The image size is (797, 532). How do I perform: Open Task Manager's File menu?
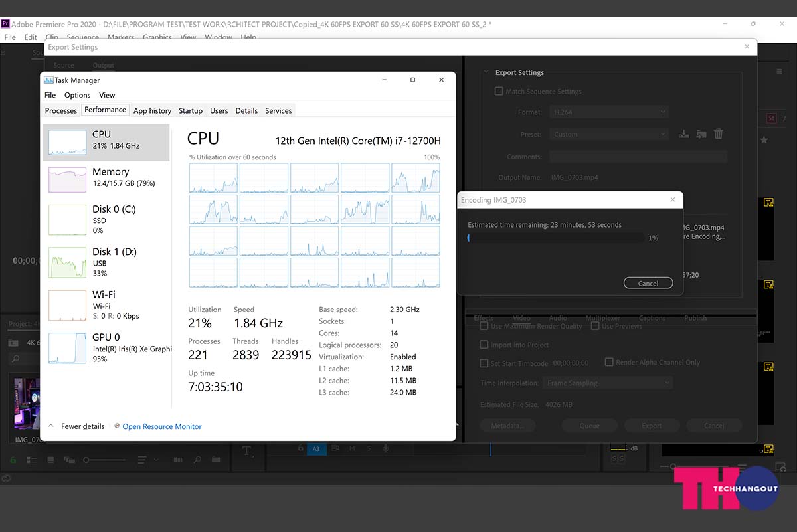pos(50,95)
